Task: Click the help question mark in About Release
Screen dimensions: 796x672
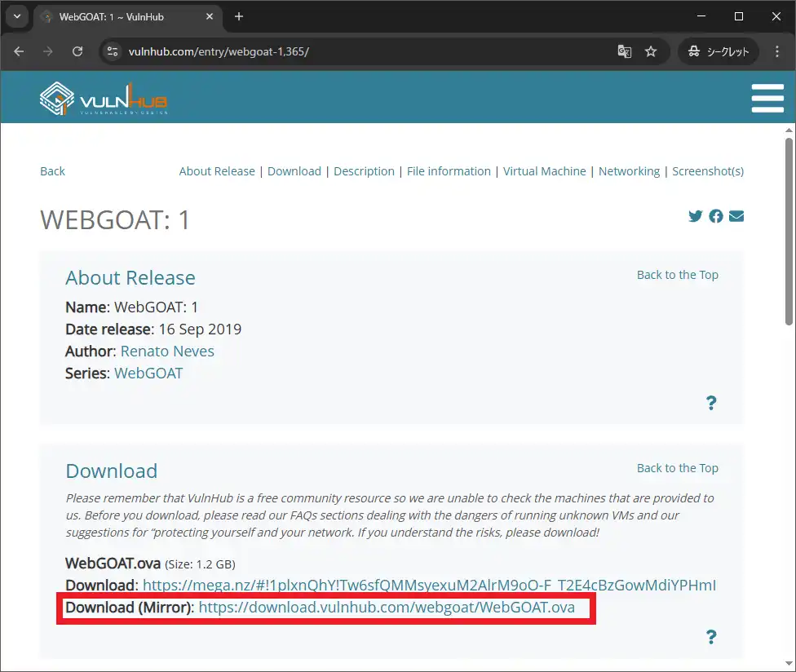Action: (711, 402)
